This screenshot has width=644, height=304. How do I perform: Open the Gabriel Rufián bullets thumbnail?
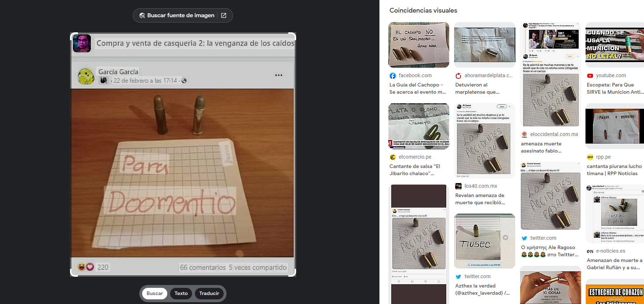tap(615, 214)
